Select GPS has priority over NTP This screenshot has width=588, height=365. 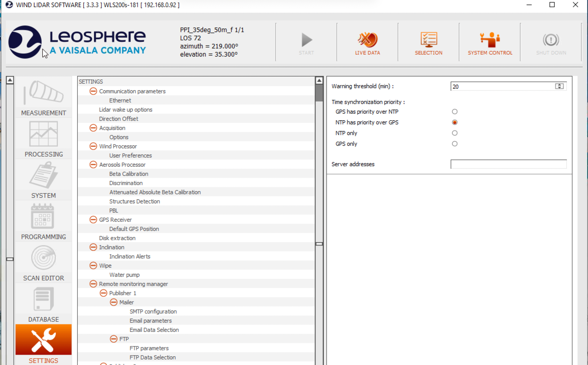click(455, 112)
